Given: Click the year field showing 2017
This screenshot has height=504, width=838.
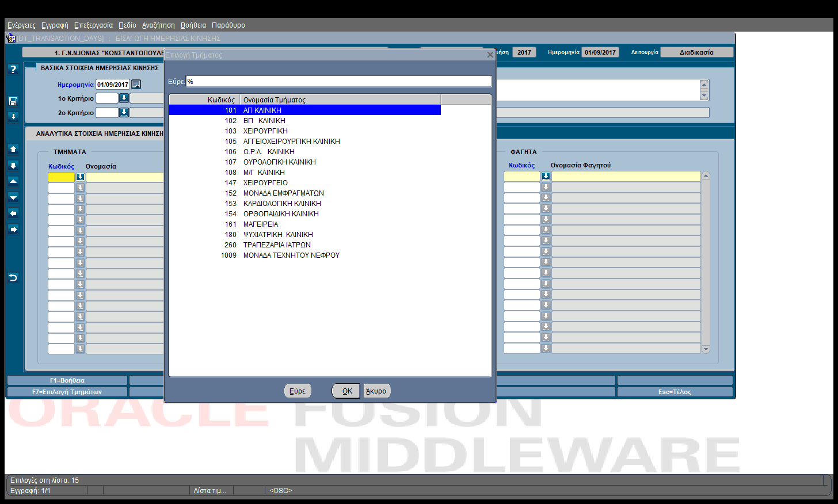Looking at the screenshot, I should tap(524, 52).
